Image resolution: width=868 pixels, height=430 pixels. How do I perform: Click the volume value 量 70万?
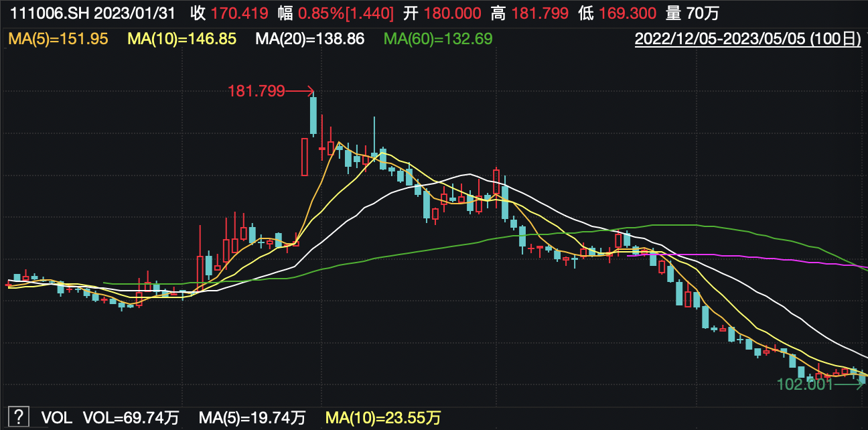[694, 13]
